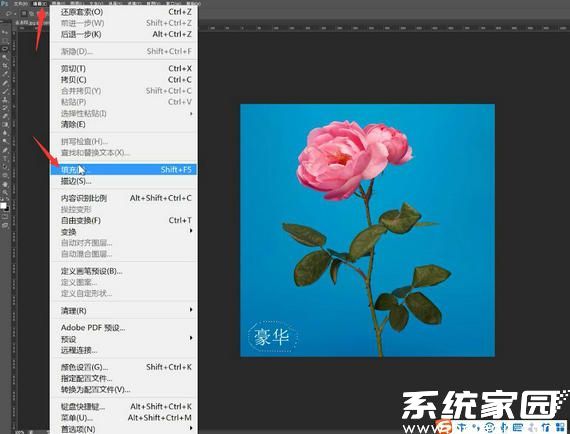The width and height of the screenshot is (570, 434).
Task: Open the 文件 menu in menu bar
Action: [x=20, y=4]
